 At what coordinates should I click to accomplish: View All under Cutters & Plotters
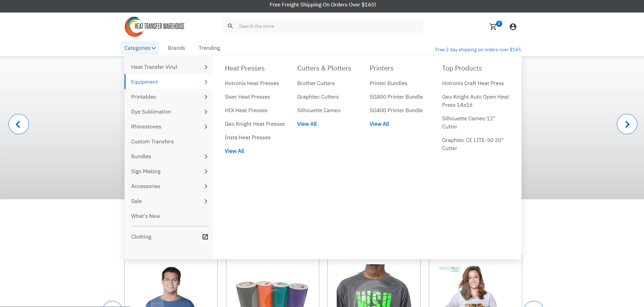pyautogui.click(x=307, y=124)
